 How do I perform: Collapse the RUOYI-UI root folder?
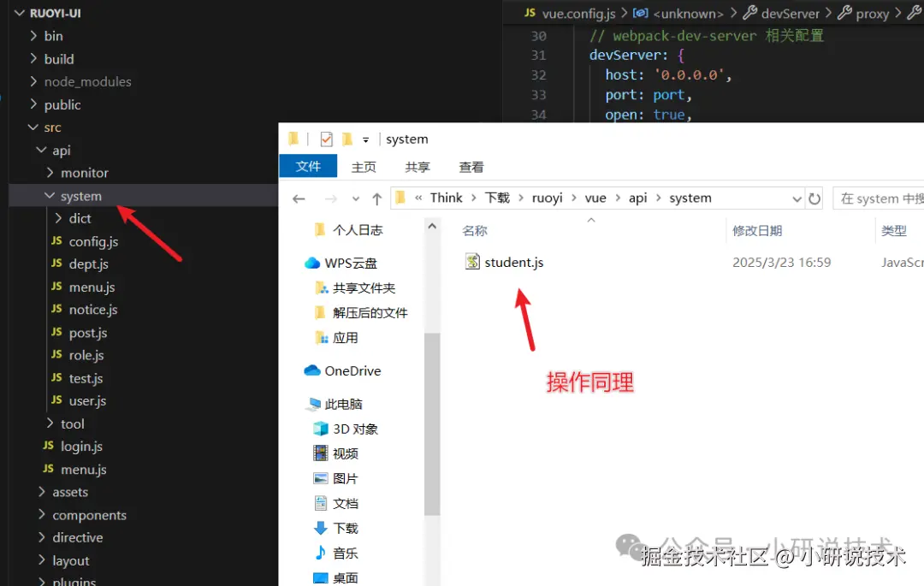tap(20, 12)
